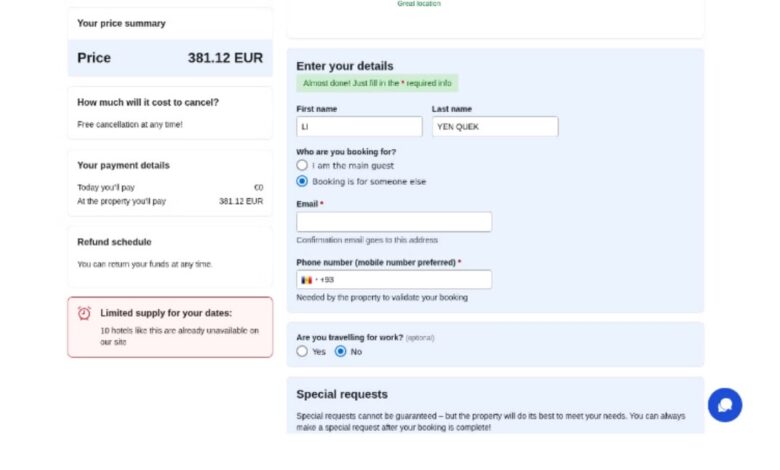Click the phone number input field
Image resolution: width=780 pixels, height=470 pixels.
coord(394,280)
